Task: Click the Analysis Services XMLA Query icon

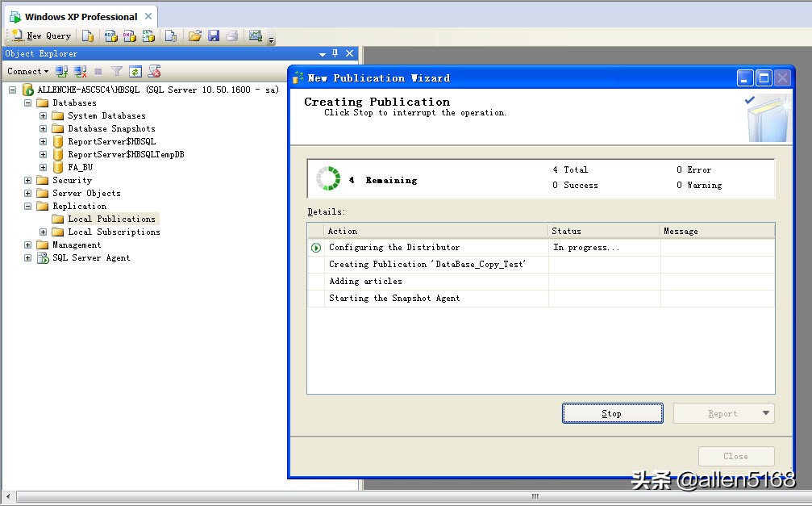Action: tap(148, 36)
